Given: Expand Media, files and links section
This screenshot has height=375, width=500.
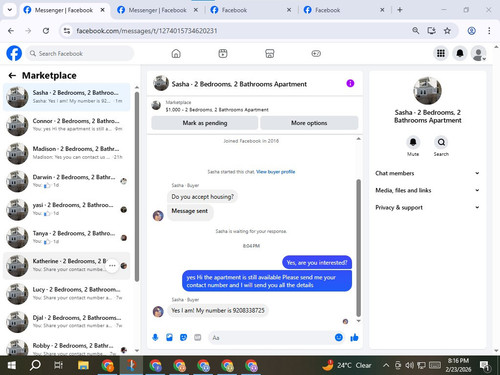Looking at the screenshot, I should pos(428,190).
